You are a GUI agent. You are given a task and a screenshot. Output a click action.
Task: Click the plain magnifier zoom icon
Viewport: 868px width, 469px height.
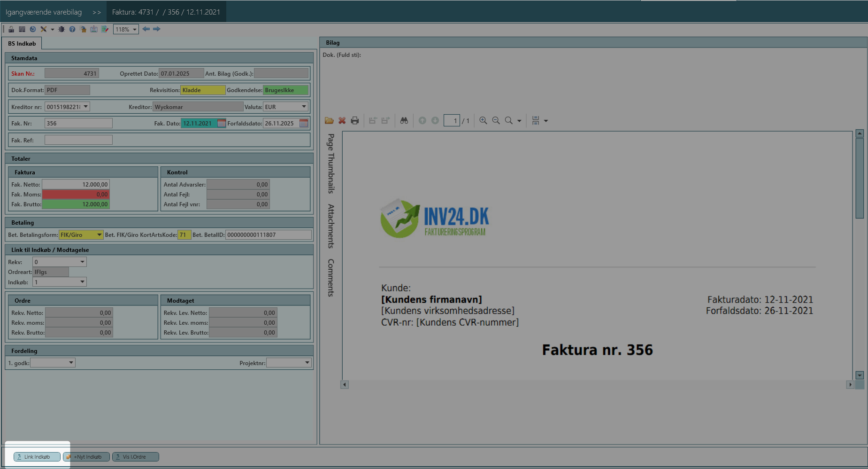tap(509, 121)
